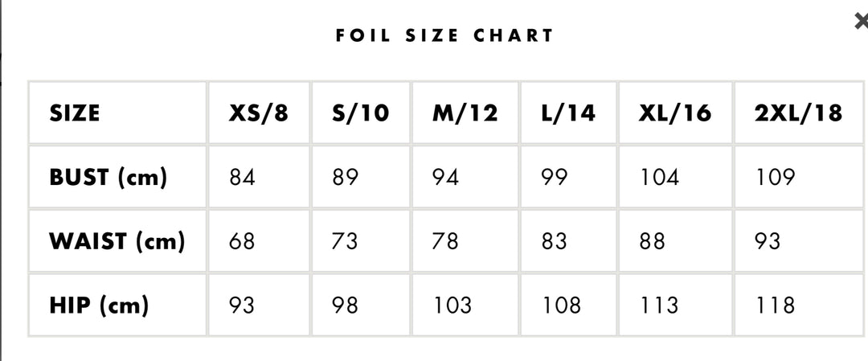The image size is (868, 361).
Task: Click the XS bust value 84
Action: tap(242, 177)
